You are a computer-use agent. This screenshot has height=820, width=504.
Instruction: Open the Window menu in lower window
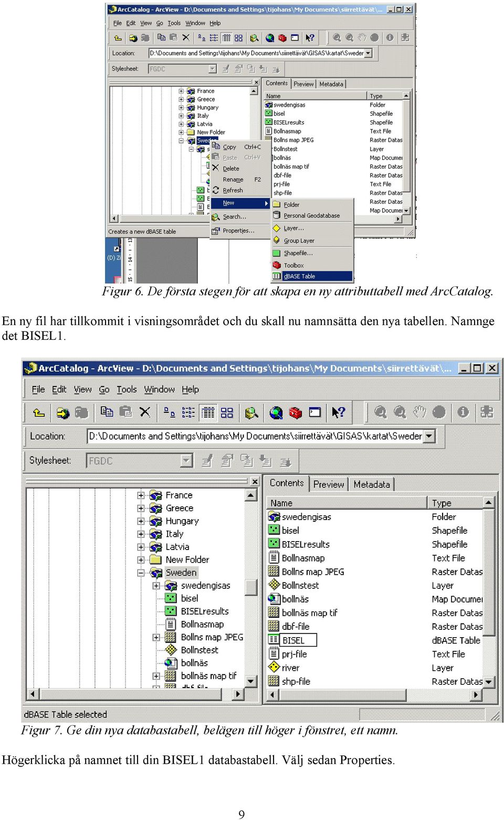159,389
